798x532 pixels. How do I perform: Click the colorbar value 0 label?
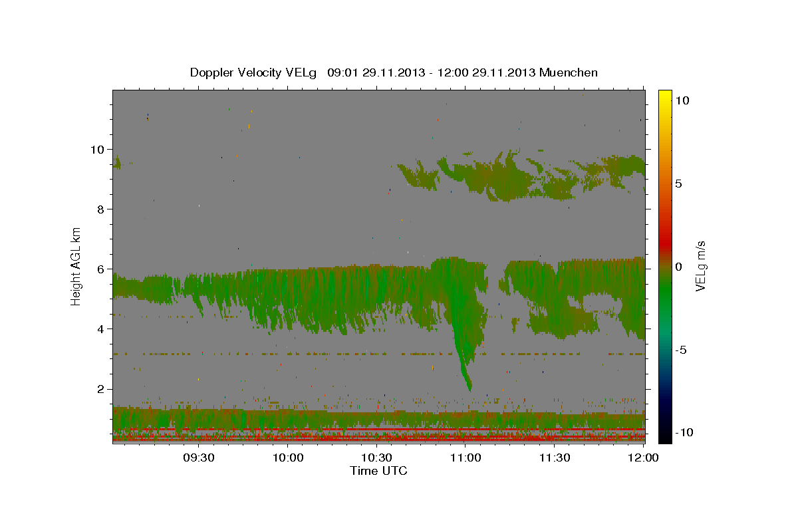pyautogui.click(x=678, y=267)
